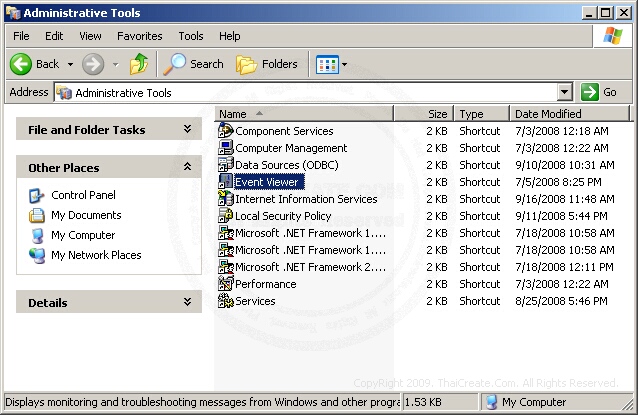The width and height of the screenshot is (638, 415).
Task: Click the title bar Administrative Tools icon
Action: 13,13
